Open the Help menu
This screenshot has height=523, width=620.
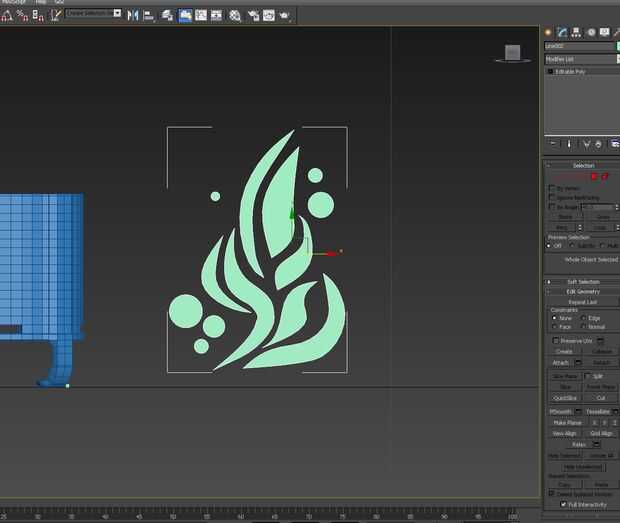[x=40, y=2]
